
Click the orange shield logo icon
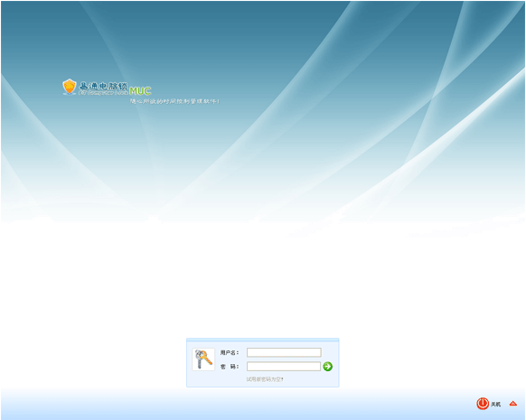click(x=70, y=87)
